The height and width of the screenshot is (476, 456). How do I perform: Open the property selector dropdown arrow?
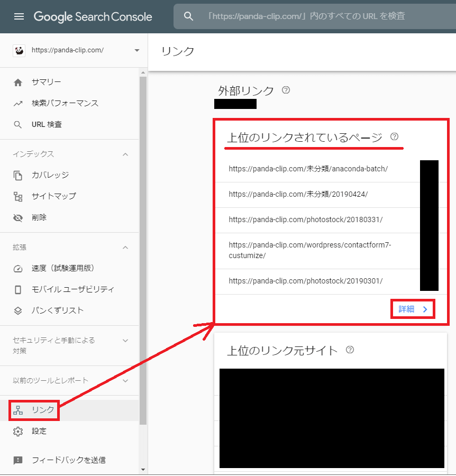[x=137, y=50]
